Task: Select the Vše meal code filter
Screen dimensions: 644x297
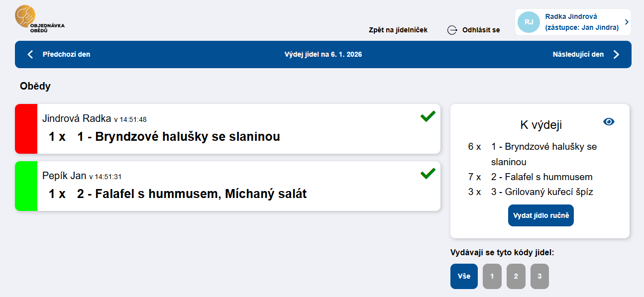Action: pyautogui.click(x=464, y=277)
